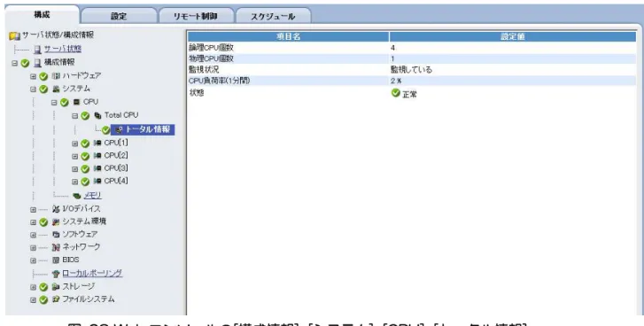Select the トータル情報 tree item
The image size is (644, 326).
point(143,129)
